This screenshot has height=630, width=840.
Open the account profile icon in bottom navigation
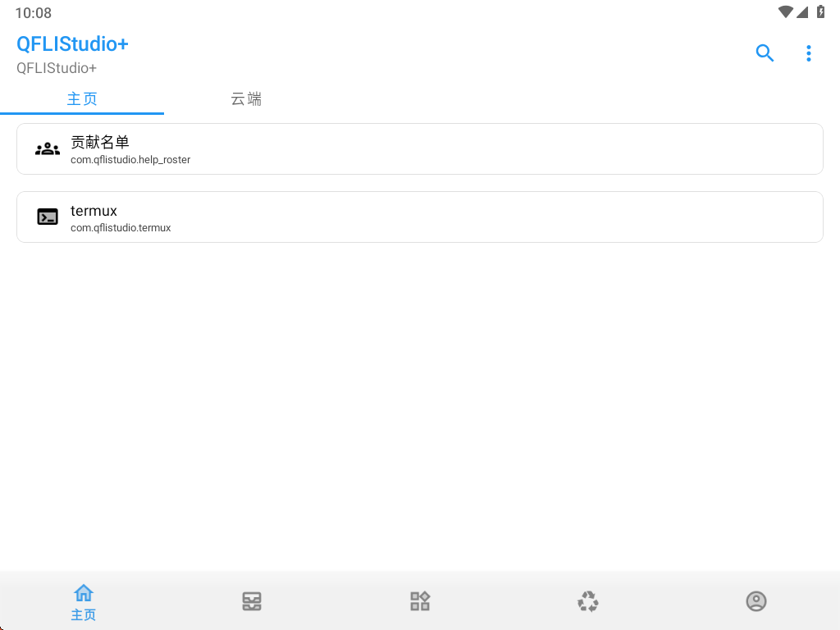(x=756, y=601)
